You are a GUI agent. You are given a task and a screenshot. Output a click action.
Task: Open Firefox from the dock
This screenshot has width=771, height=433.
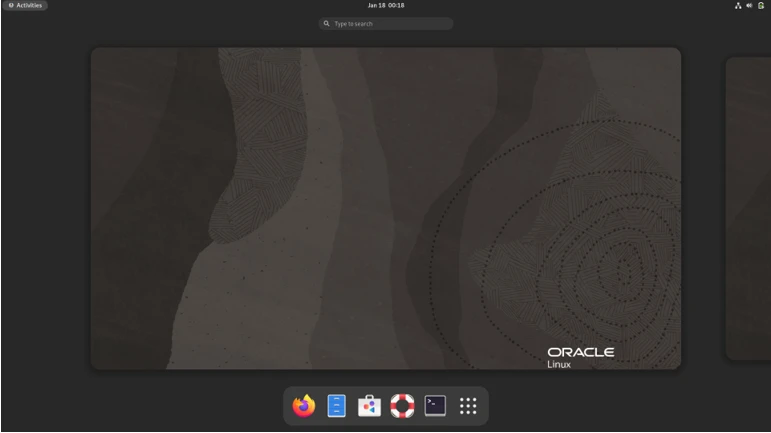click(x=304, y=406)
